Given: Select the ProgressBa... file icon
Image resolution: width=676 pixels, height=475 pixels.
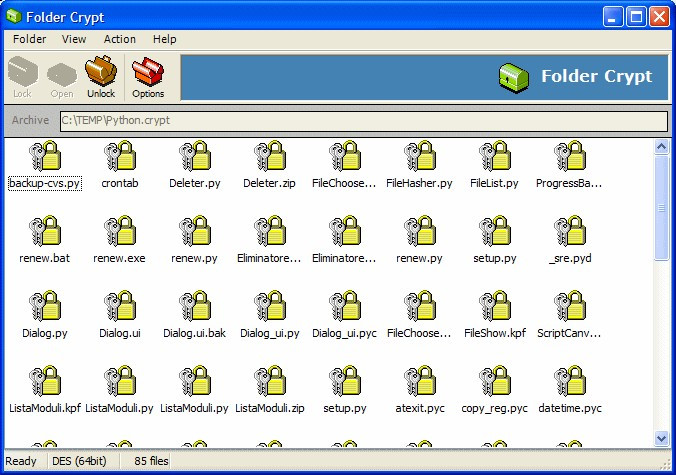Looking at the screenshot, I should [x=570, y=156].
